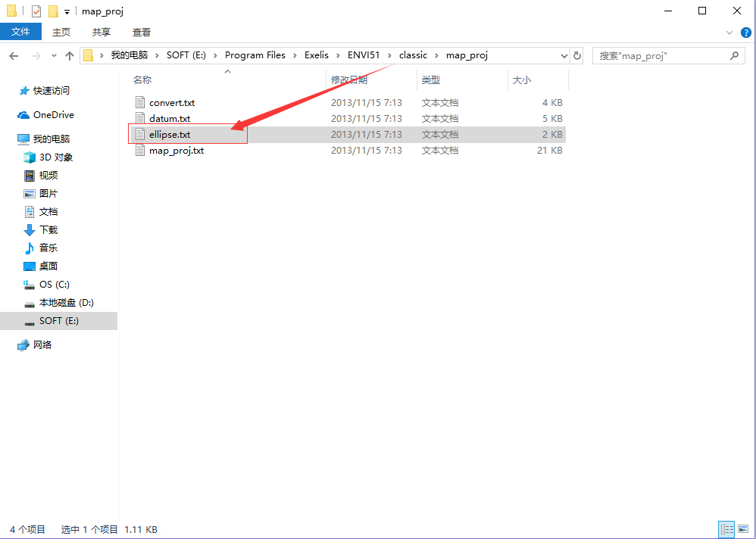Select SOFT (E:) in the address path
Image resolution: width=756 pixels, height=539 pixels.
pyautogui.click(x=186, y=55)
